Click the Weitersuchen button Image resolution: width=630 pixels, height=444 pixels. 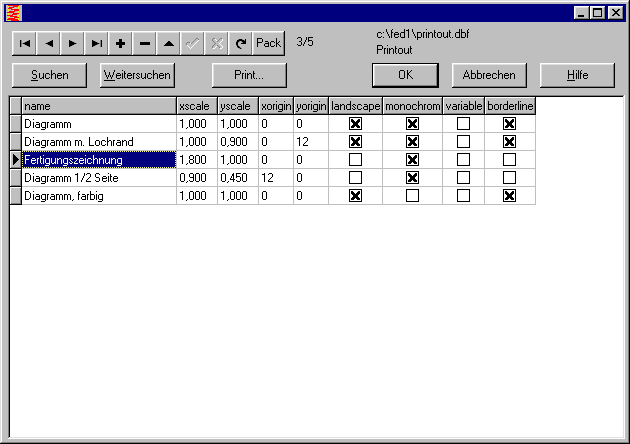pyautogui.click(x=138, y=75)
